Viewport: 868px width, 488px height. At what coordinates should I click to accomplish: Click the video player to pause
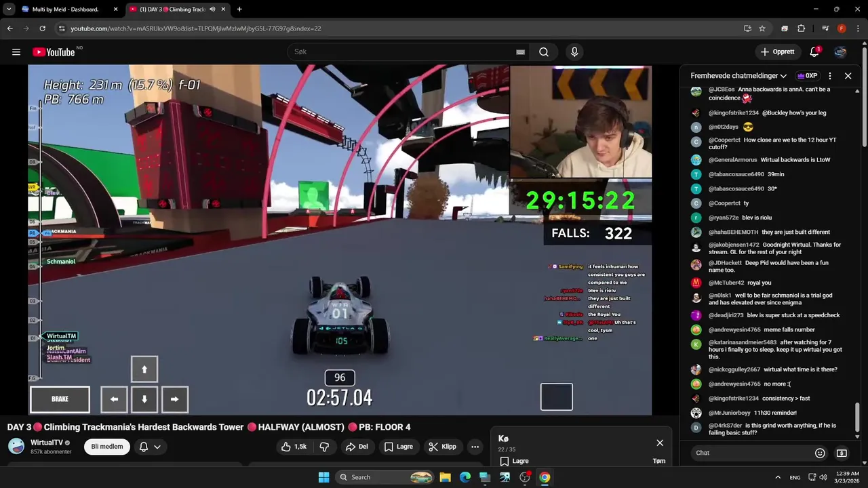pyautogui.click(x=340, y=240)
